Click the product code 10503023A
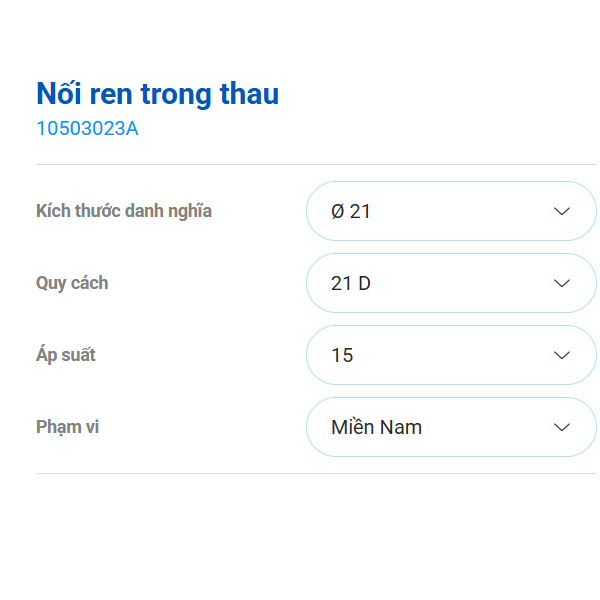The image size is (600, 600). point(87,128)
